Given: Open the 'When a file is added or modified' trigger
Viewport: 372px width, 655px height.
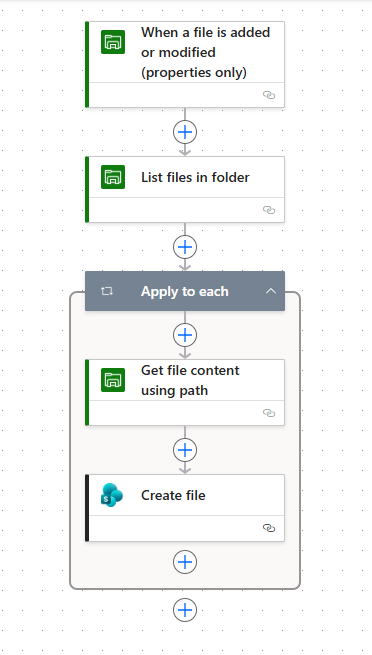Looking at the screenshot, I should 185,64.
